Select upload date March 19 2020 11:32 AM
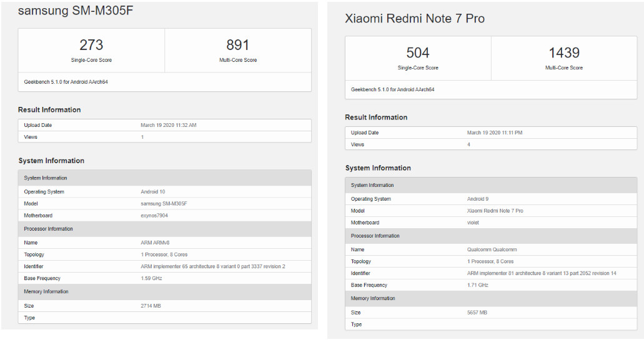Viewport: 644px width, 342px height. (x=169, y=125)
